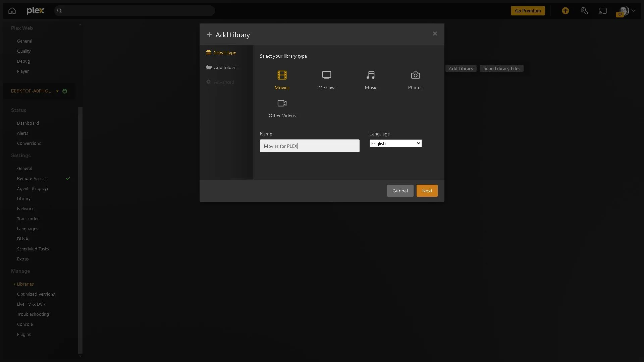The height and width of the screenshot is (362, 644).
Task: Focus the top search bar
Action: (135, 11)
